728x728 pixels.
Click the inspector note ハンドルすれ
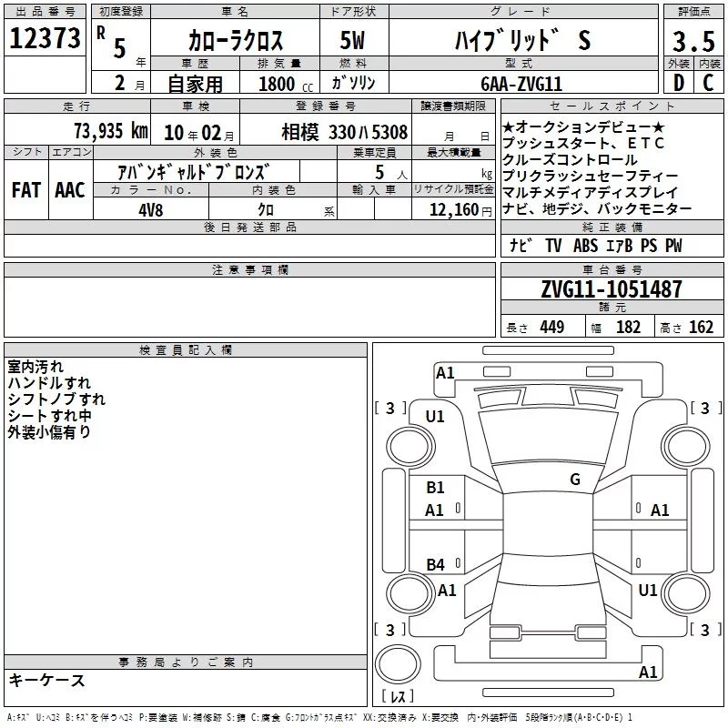click(49, 383)
